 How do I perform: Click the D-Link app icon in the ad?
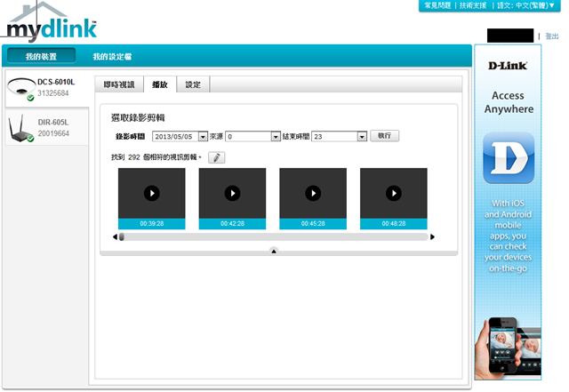pyautogui.click(x=509, y=157)
